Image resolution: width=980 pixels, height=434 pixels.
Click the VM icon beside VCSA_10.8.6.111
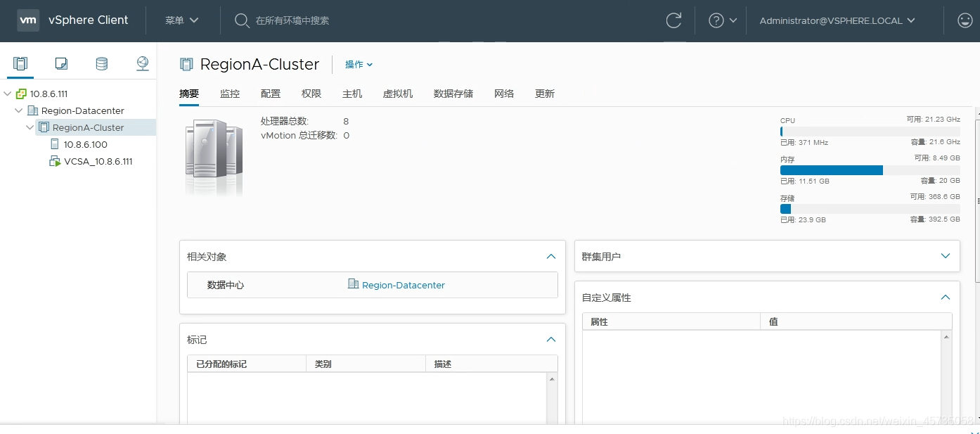(55, 161)
